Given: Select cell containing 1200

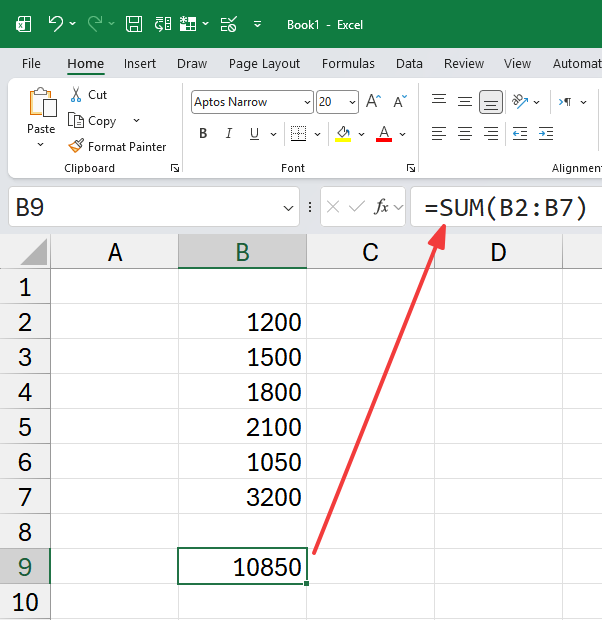Looking at the screenshot, I should point(242,321).
